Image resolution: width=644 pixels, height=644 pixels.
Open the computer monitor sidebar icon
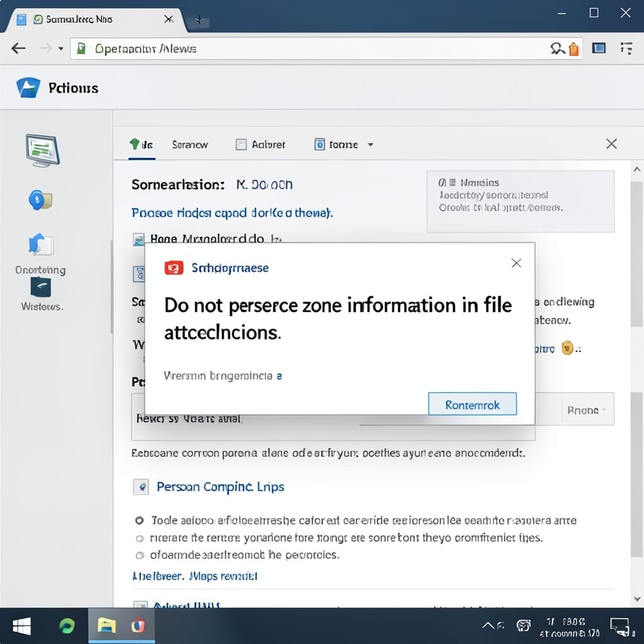(x=42, y=150)
